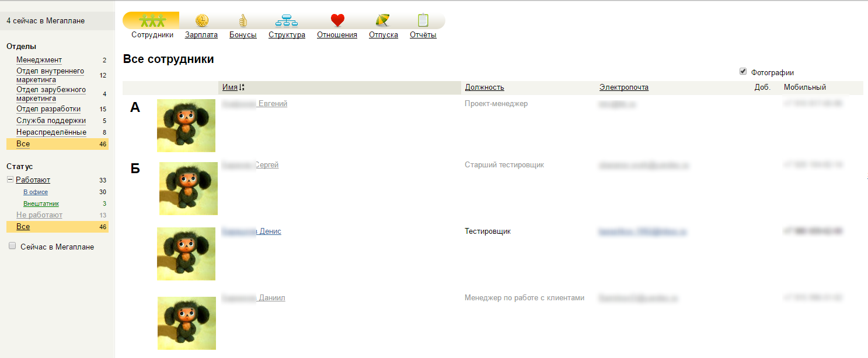Select Все under Статус
This screenshot has width=868, height=358.
57,227
